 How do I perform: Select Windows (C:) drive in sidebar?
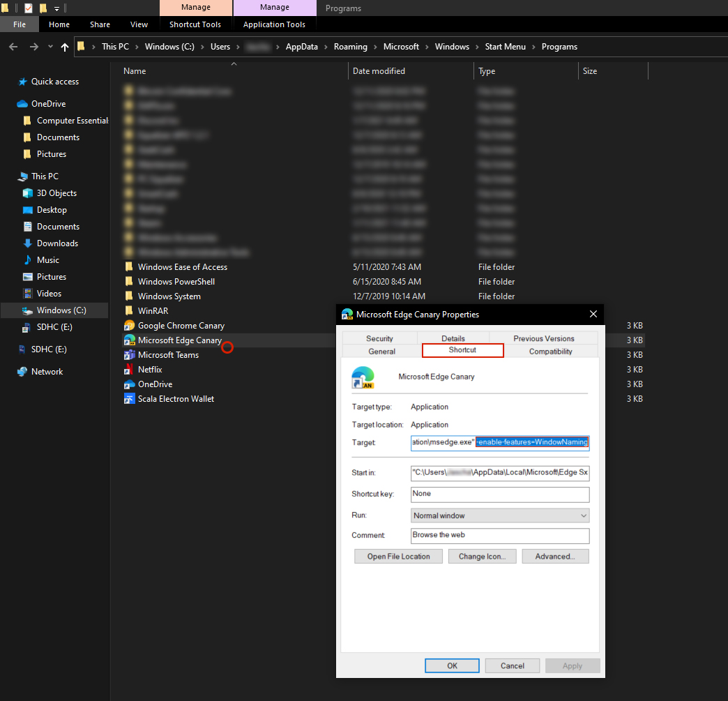tap(55, 310)
